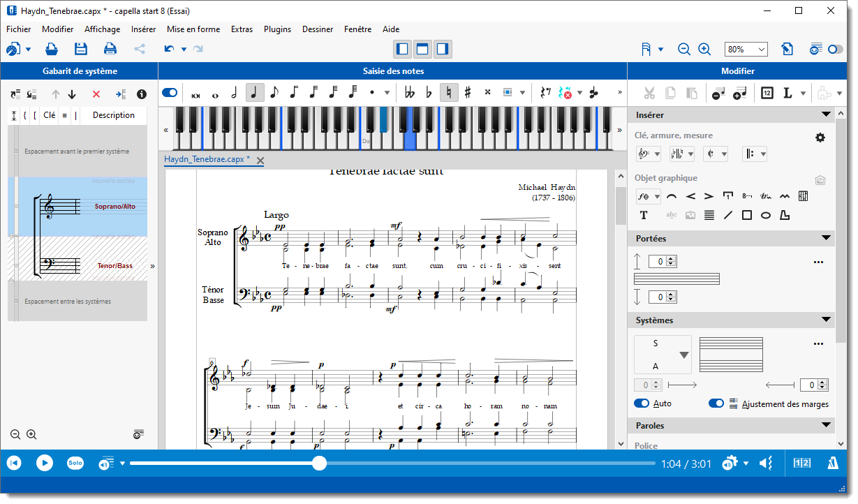Toggle the view switch in the top right
This screenshot has height=504, width=858.
point(836,50)
